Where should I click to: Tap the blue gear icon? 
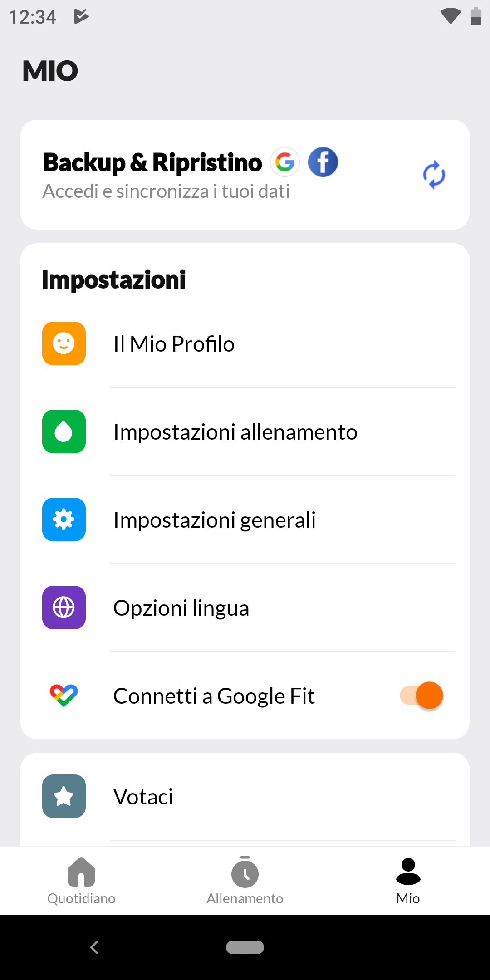(x=64, y=519)
